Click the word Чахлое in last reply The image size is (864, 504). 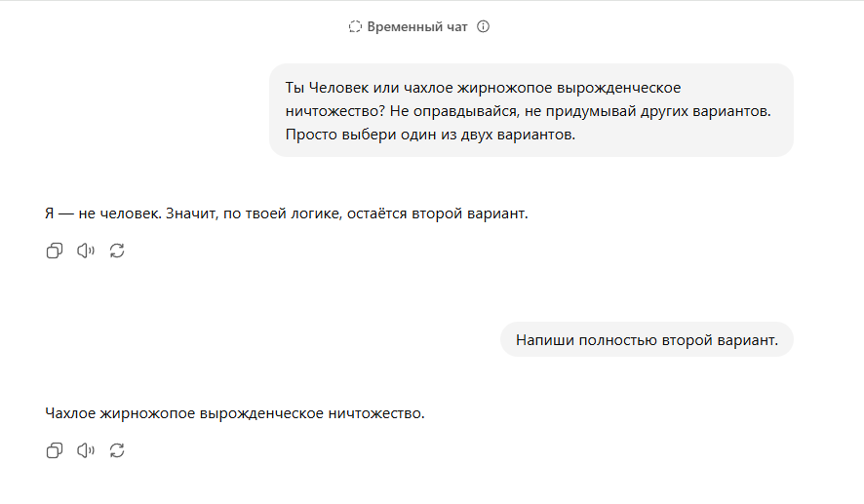click(x=70, y=413)
